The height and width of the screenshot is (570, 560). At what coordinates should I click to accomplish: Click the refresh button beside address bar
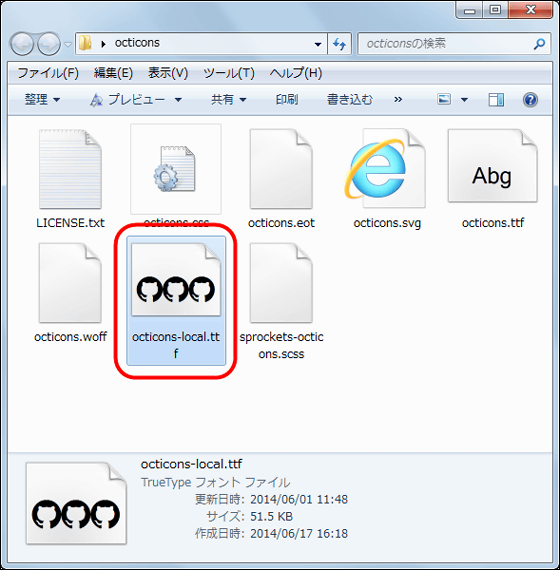(339, 44)
